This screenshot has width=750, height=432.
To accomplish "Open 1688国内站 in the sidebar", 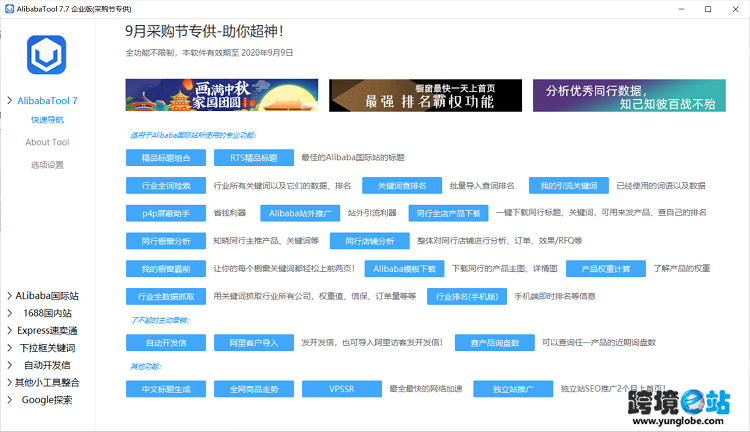I will (x=47, y=313).
